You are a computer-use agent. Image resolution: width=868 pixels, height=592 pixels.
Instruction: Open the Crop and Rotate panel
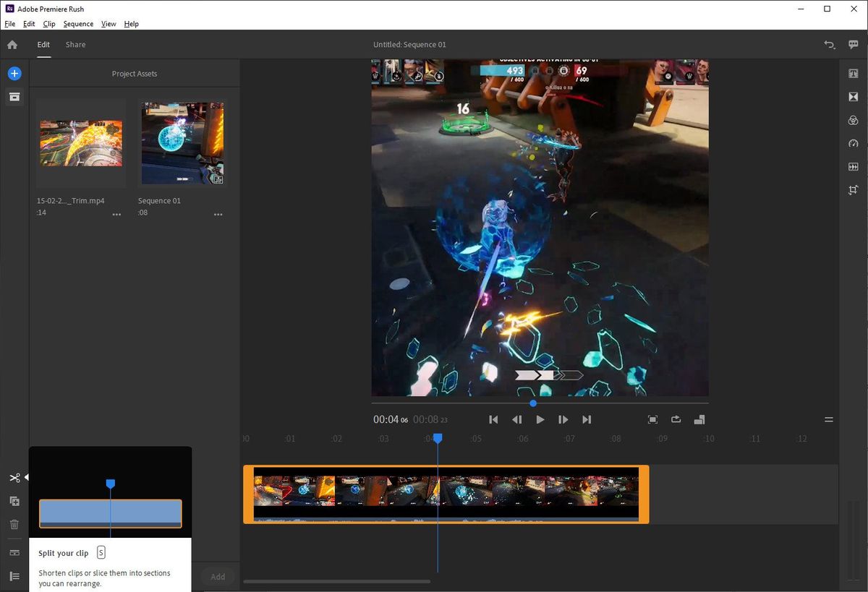(853, 190)
